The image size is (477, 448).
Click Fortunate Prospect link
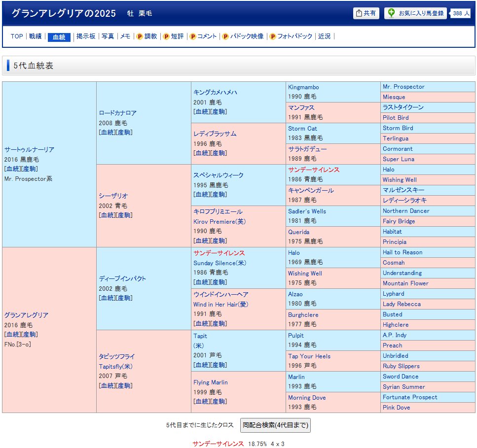pyautogui.click(x=410, y=397)
